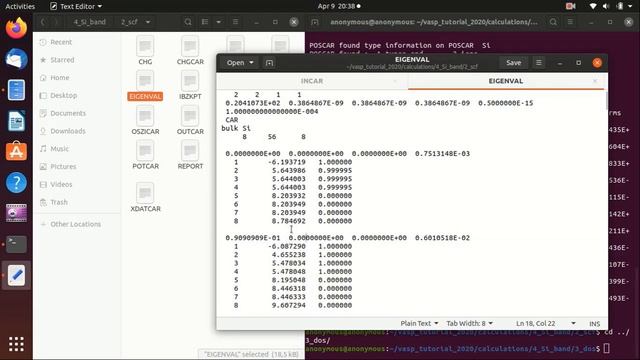Switch to the INCAR tab
640x360 pixels.
(312, 81)
